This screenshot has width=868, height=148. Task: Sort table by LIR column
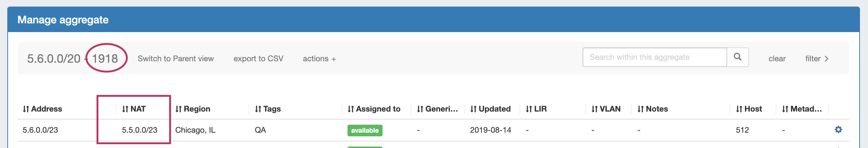pyautogui.click(x=536, y=109)
